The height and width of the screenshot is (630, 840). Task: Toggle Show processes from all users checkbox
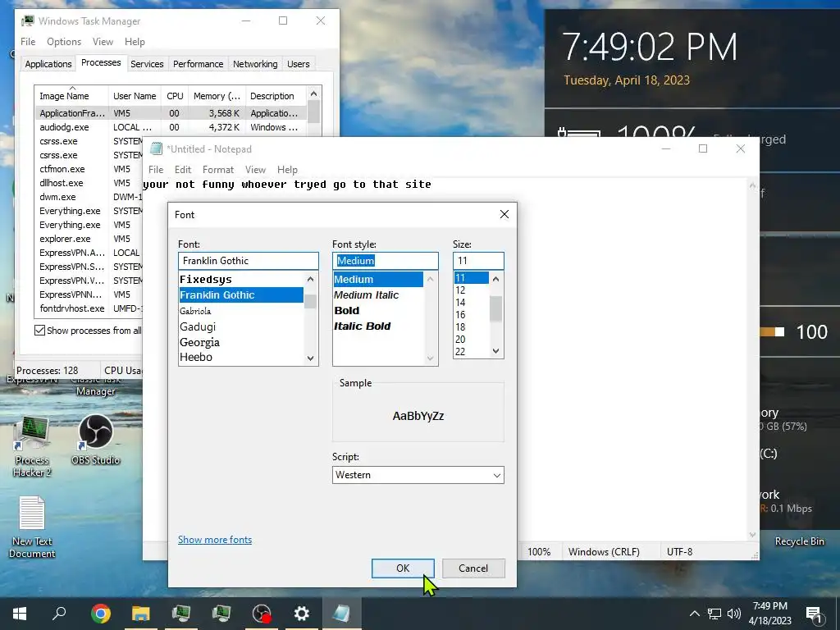click(x=39, y=331)
